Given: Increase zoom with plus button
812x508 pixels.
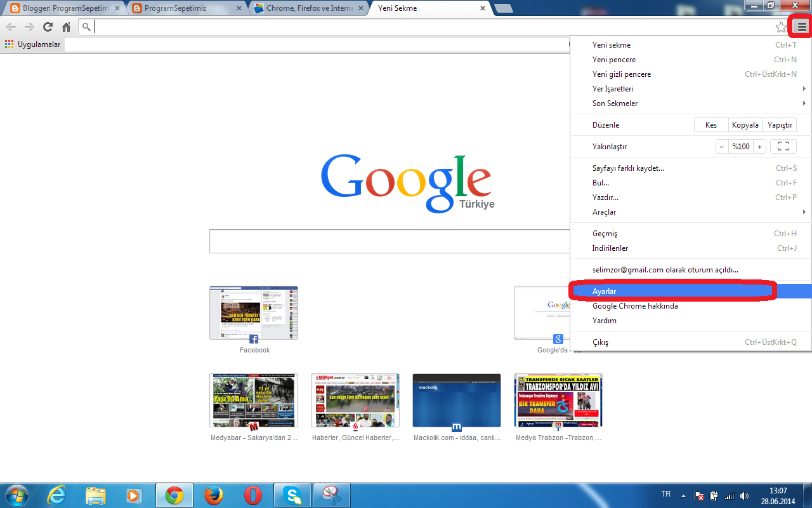Looking at the screenshot, I should pos(759,147).
